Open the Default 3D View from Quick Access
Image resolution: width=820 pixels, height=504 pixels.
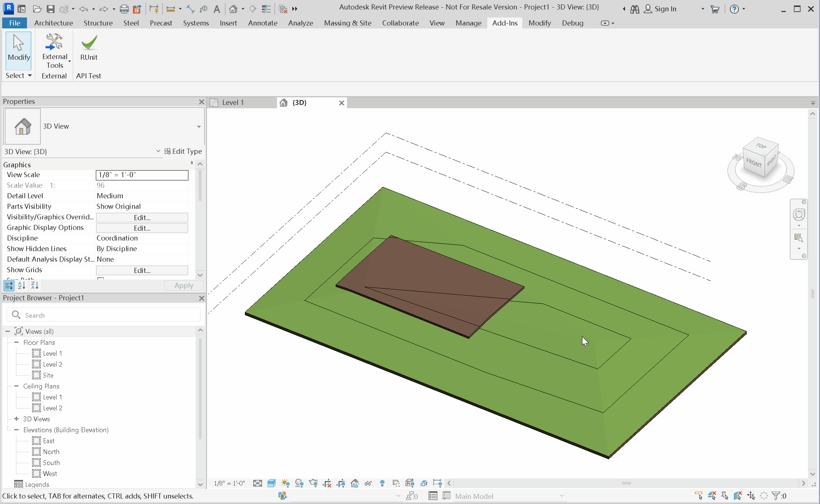click(x=233, y=8)
